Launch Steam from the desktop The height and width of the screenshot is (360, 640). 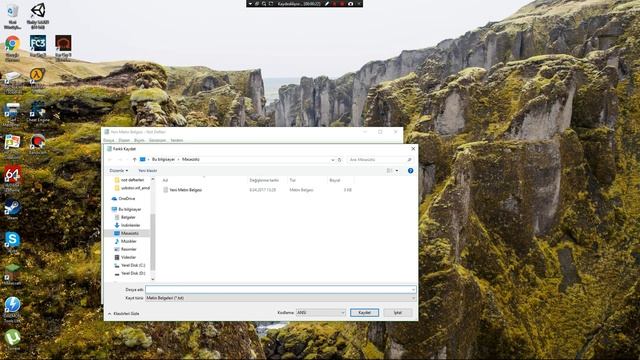point(12,207)
